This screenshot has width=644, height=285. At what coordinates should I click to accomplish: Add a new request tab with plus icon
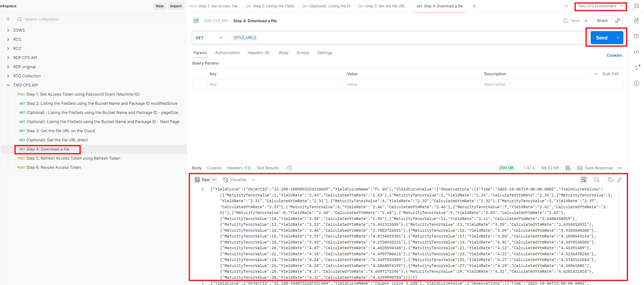point(474,6)
